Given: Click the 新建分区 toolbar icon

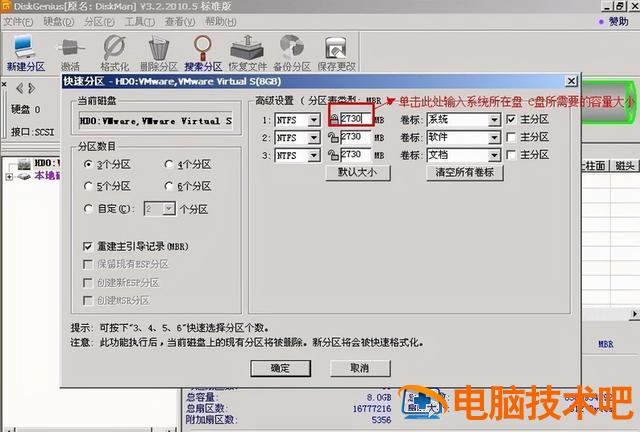Looking at the screenshot, I should tap(25, 50).
